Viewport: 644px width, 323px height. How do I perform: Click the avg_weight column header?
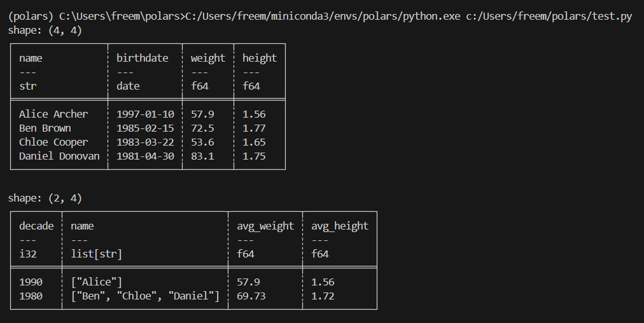tap(265, 226)
